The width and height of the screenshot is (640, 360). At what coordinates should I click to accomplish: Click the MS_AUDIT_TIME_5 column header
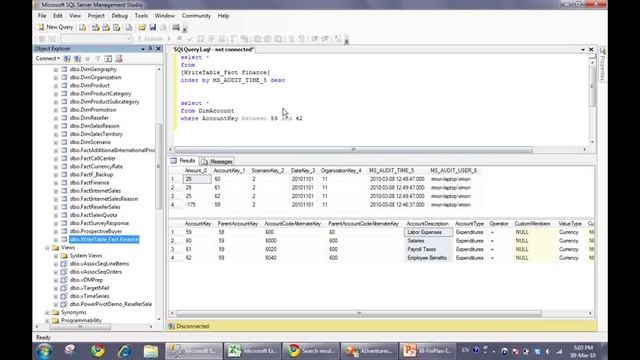[x=391, y=171]
